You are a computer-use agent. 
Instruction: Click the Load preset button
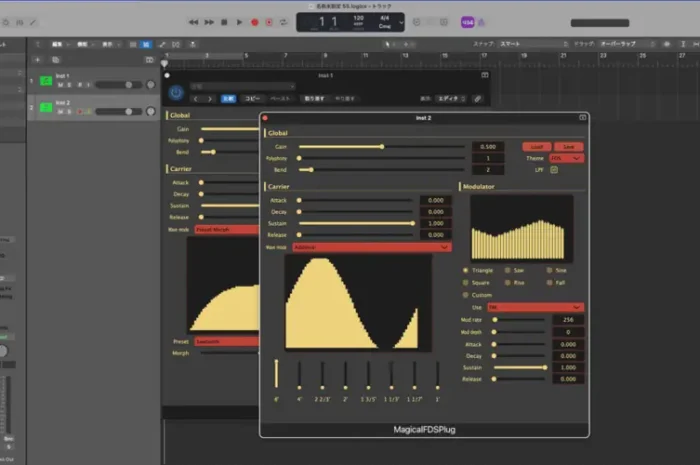tap(537, 146)
